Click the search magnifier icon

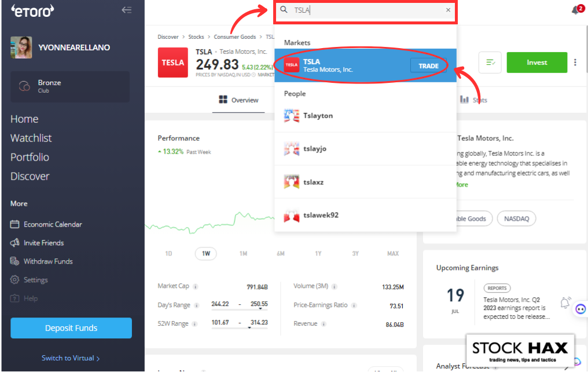pos(284,10)
